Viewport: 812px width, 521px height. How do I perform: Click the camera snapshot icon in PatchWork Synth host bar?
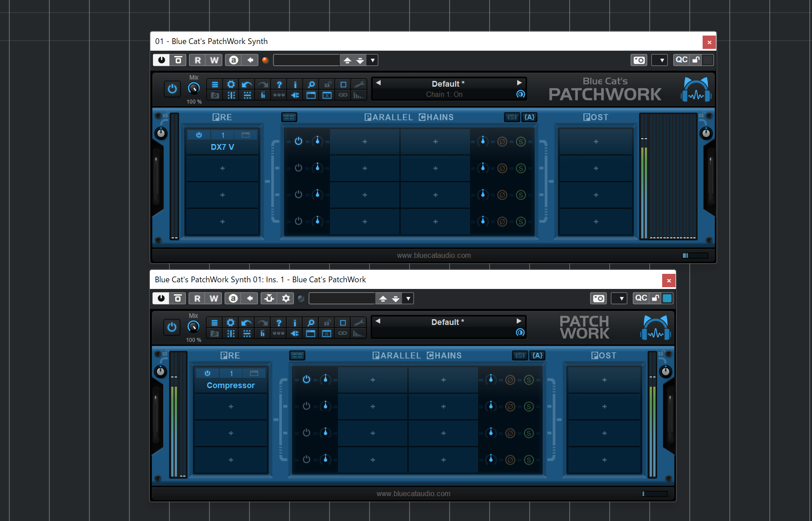639,60
